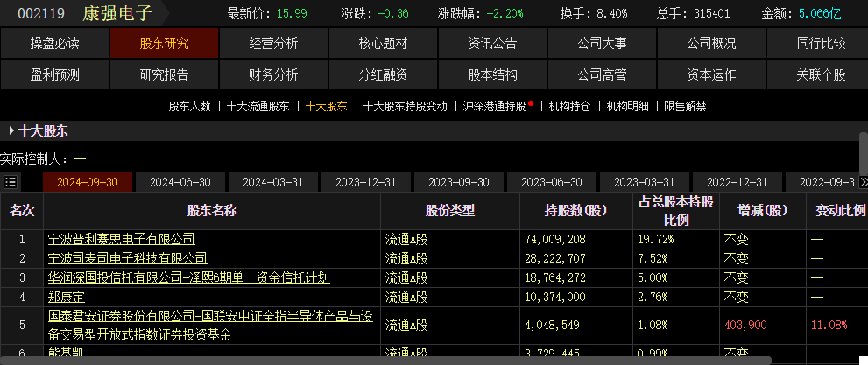Select the 2023-09-30 report date
The height and width of the screenshot is (365, 868).
click(459, 182)
